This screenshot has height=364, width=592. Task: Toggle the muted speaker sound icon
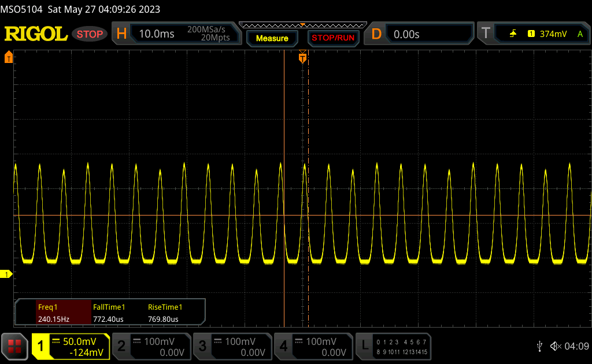[556, 346]
